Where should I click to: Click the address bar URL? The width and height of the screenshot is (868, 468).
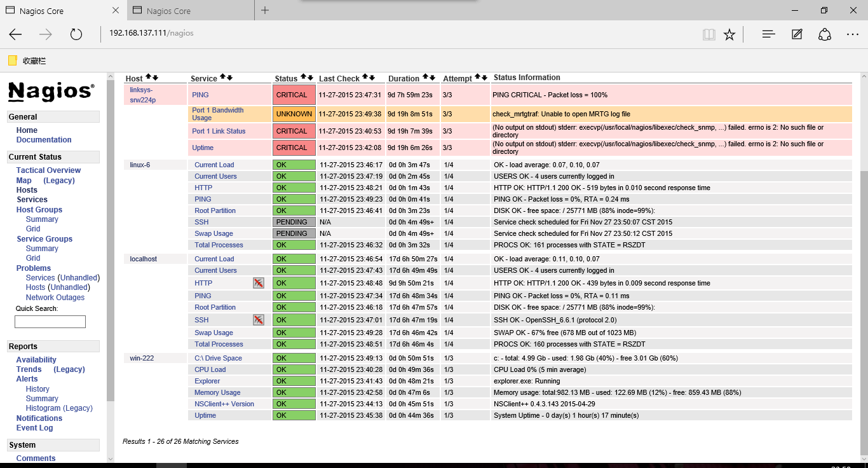click(151, 33)
